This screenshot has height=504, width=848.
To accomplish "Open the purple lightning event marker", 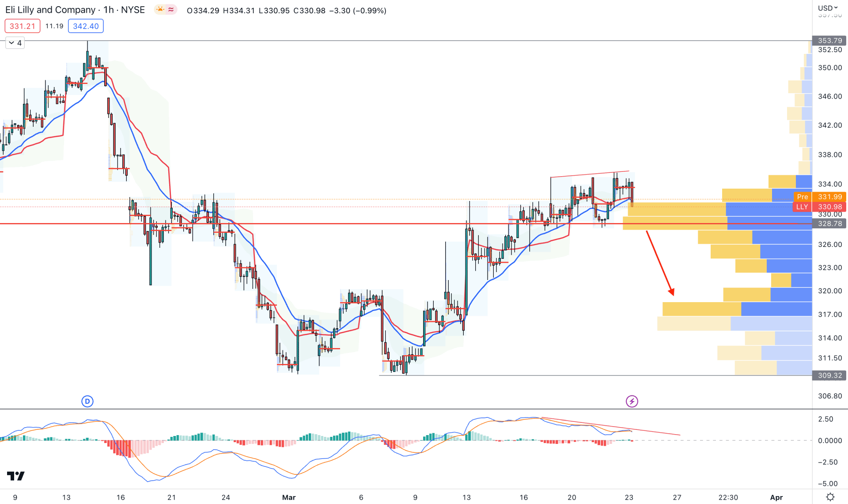I will (632, 401).
